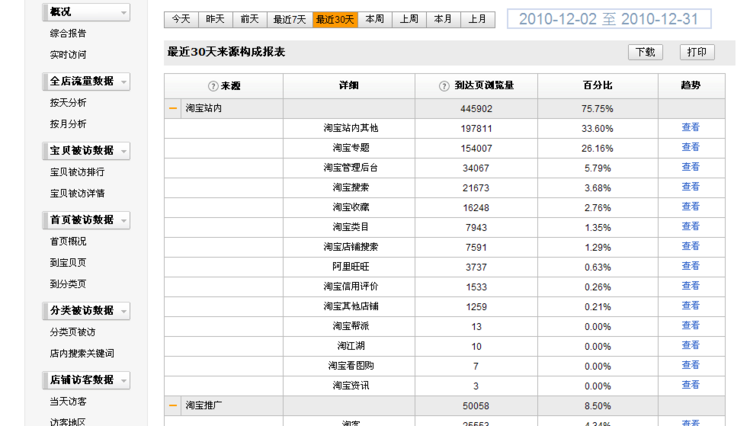
Task: Collapse the 淘宝站内 source group
Action: [173, 109]
